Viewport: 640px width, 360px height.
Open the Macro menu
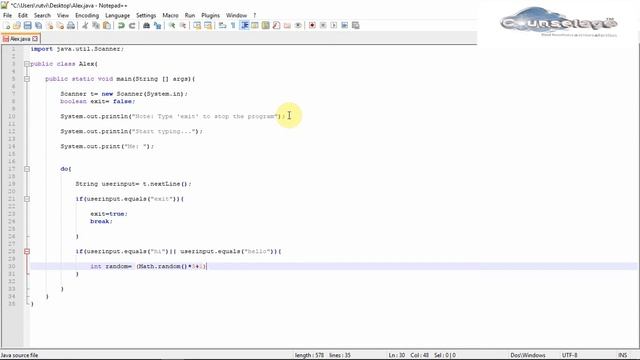(x=171, y=16)
